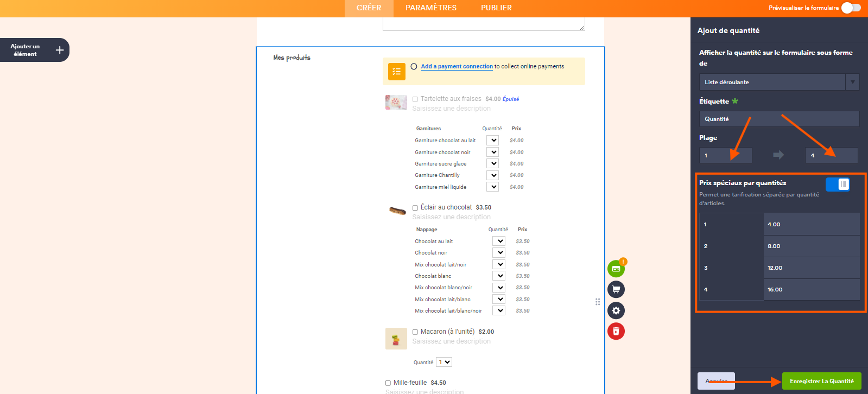
Task: Edit price field showing 8.00
Action: click(812, 246)
